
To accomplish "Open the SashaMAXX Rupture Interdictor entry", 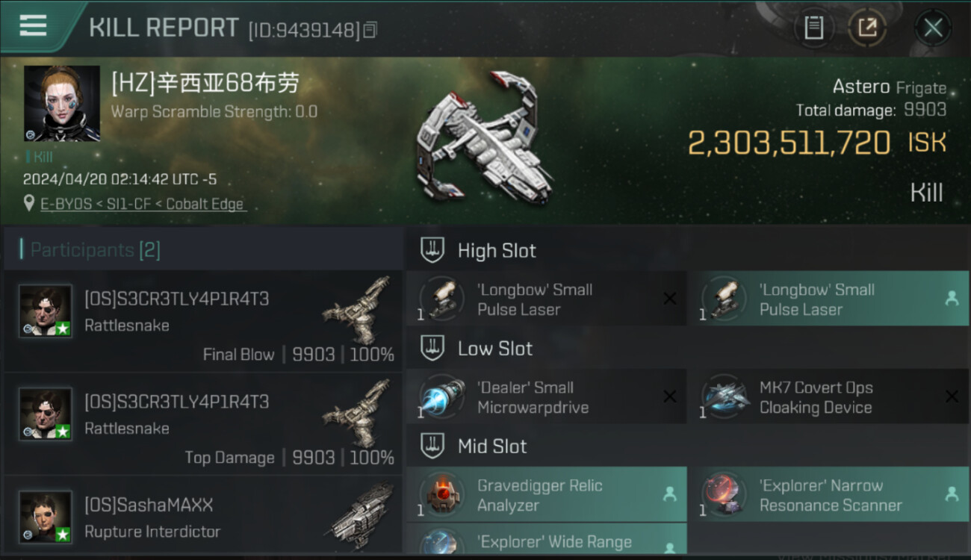I will [x=203, y=516].
